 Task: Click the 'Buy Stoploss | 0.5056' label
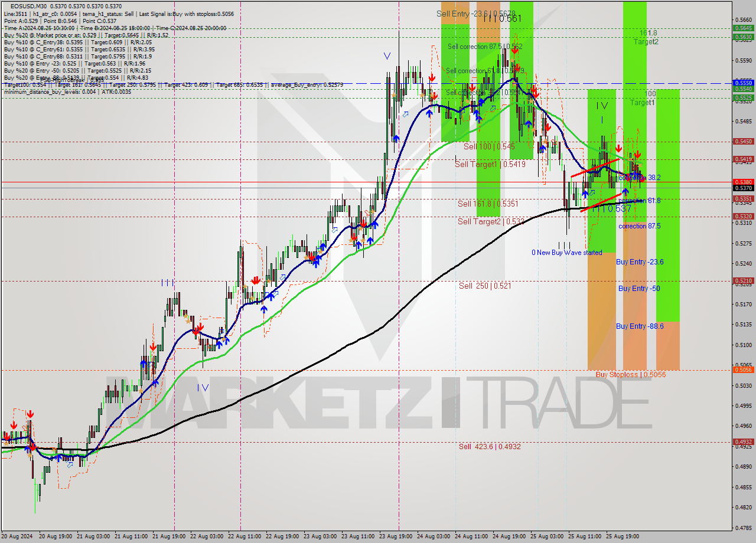[x=631, y=375]
